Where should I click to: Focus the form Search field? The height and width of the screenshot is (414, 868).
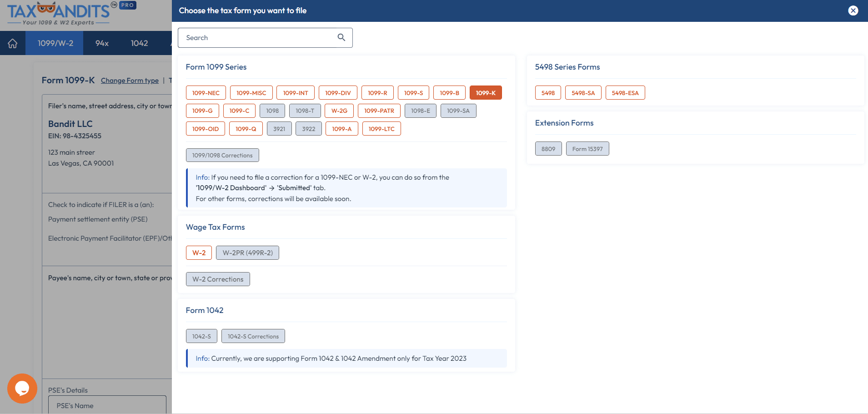point(265,38)
